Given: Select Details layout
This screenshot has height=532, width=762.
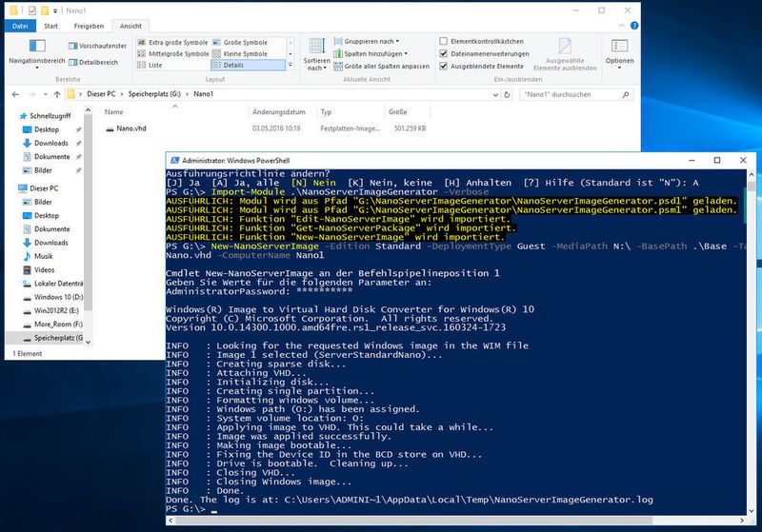Looking at the screenshot, I should point(248,65).
